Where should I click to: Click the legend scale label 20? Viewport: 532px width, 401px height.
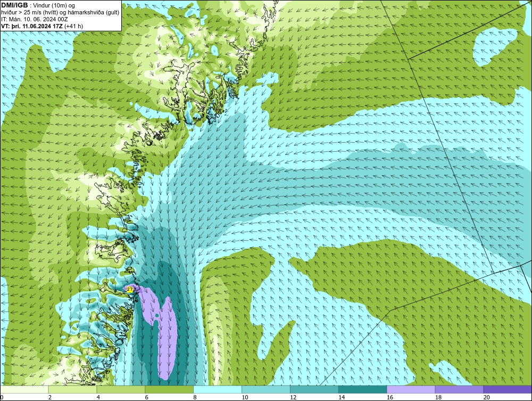click(x=487, y=397)
